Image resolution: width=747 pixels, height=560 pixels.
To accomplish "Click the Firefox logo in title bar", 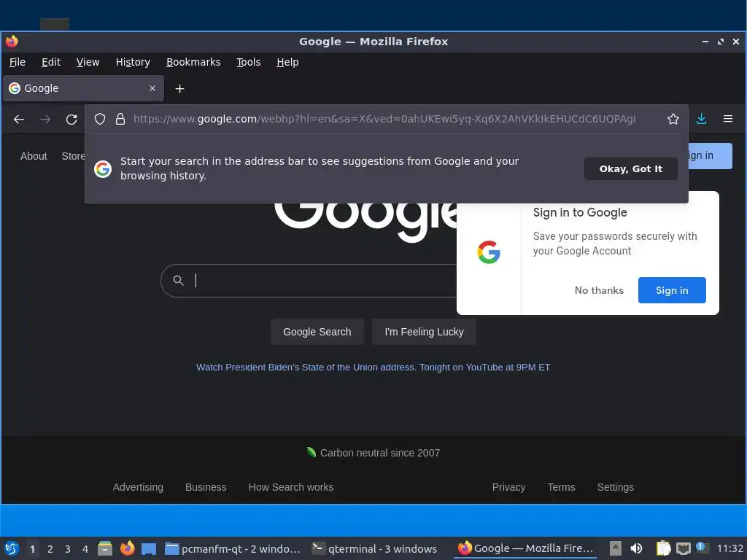I will 12,42.
